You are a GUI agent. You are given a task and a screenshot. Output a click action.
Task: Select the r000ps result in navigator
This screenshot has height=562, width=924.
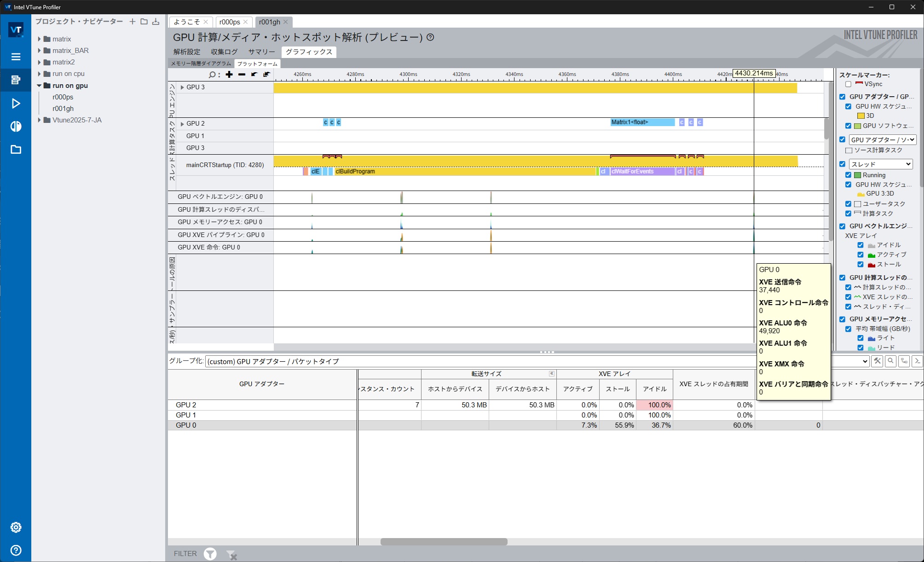[x=63, y=97]
